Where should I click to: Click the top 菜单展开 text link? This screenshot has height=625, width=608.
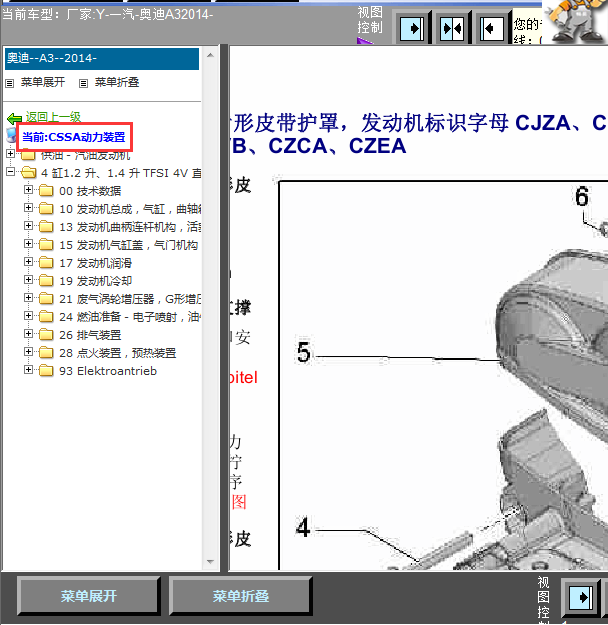pos(43,82)
